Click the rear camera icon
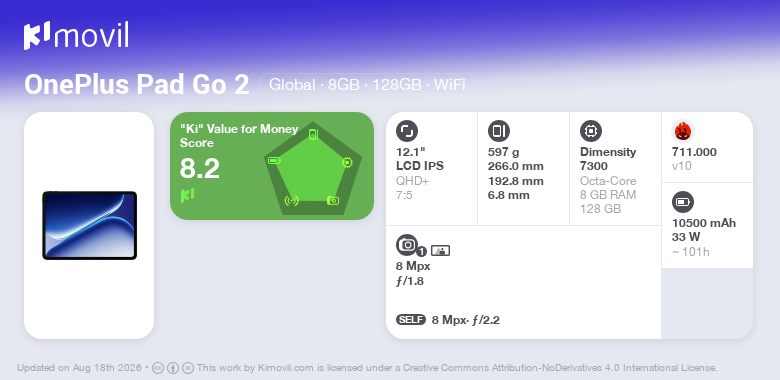 pos(407,244)
